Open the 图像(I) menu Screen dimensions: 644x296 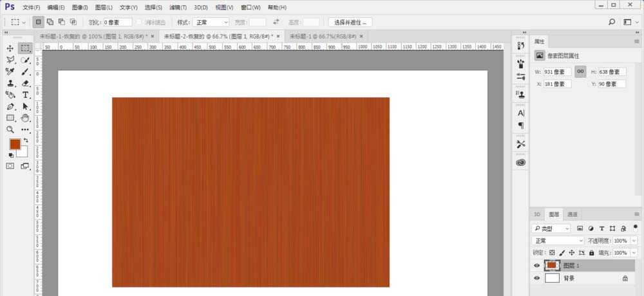click(80, 7)
